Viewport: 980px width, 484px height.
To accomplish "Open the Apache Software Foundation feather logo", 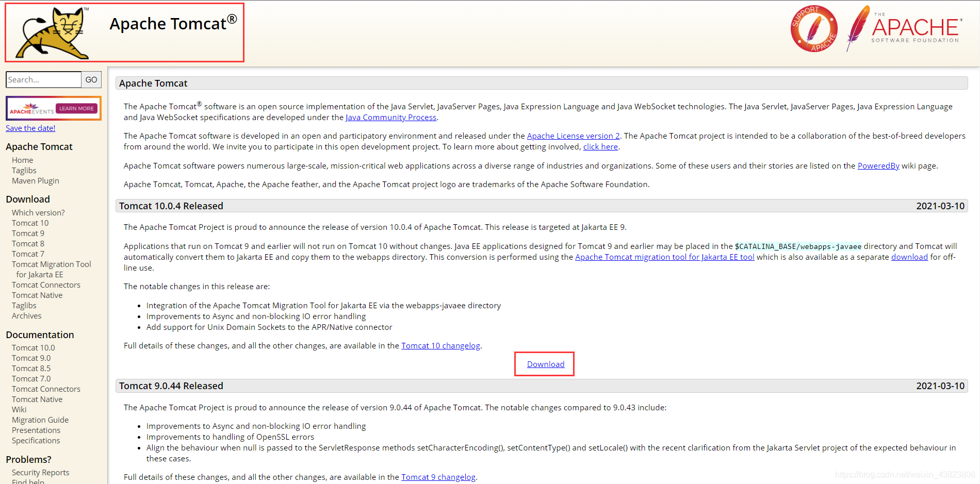I will tap(903, 29).
